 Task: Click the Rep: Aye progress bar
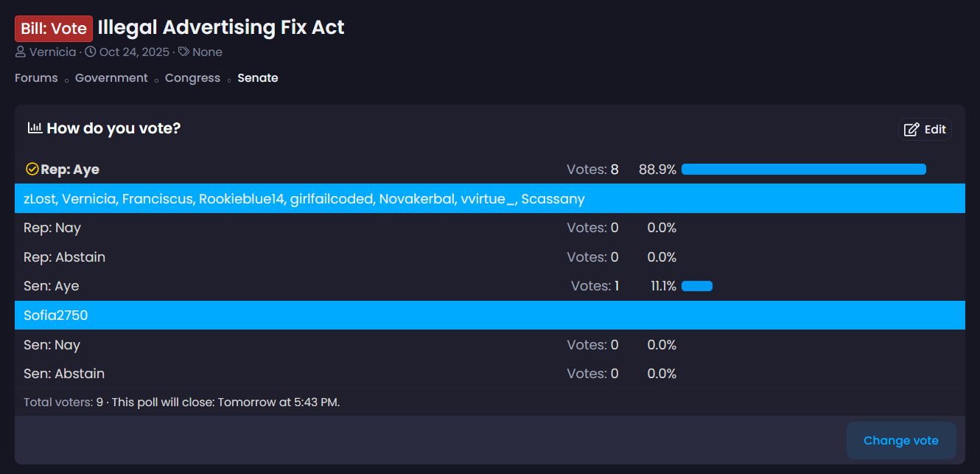tap(803, 170)
